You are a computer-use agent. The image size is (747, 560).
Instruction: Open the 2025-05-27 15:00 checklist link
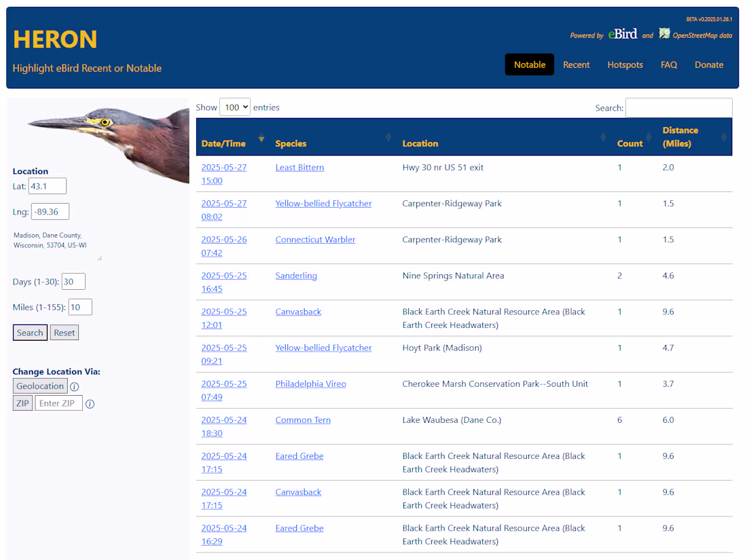pyautogui.click(x=224, y=174)
